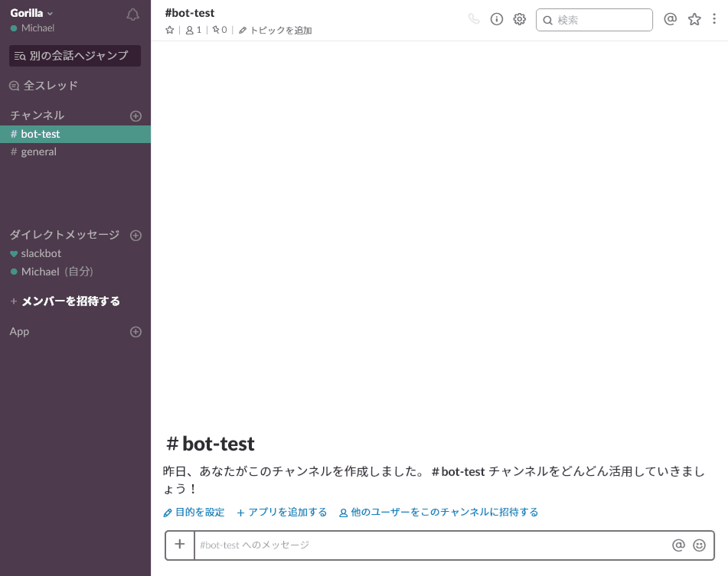The width and height of the screenshot is (728, 576).
Task: Show starred items with the star icon
Action: coord(694,18)
